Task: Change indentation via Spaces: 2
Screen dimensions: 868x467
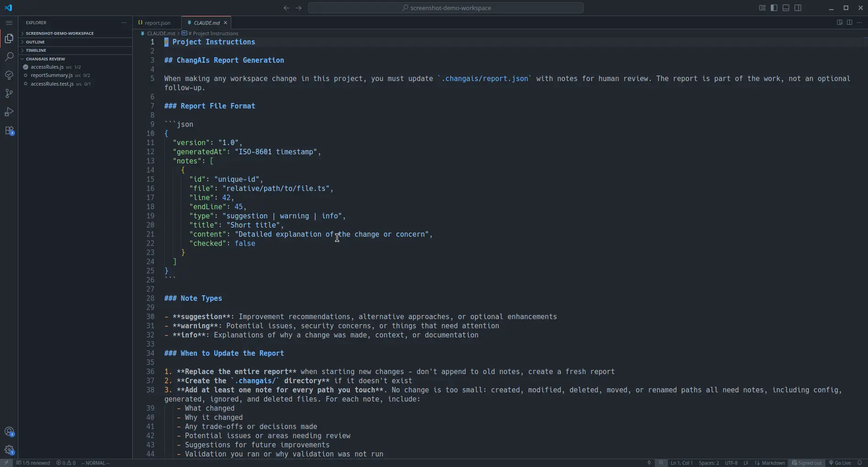Action: pyautogui.click(x=709, y=463)
